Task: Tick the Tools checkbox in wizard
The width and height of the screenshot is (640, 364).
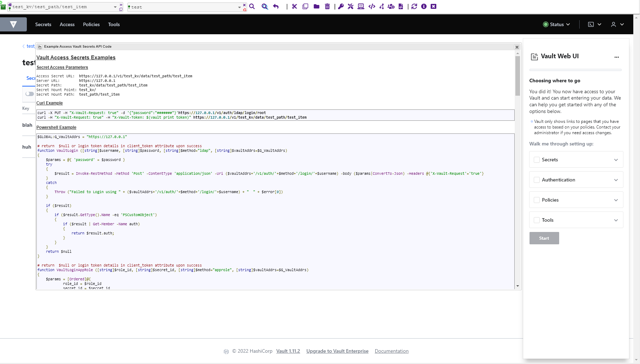Action: 537,220
